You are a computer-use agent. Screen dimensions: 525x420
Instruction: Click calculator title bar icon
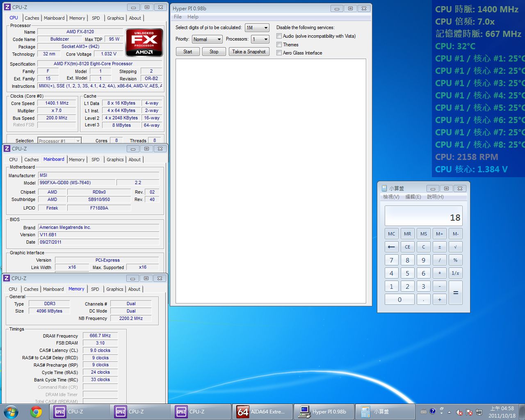[x=384, y=188]
